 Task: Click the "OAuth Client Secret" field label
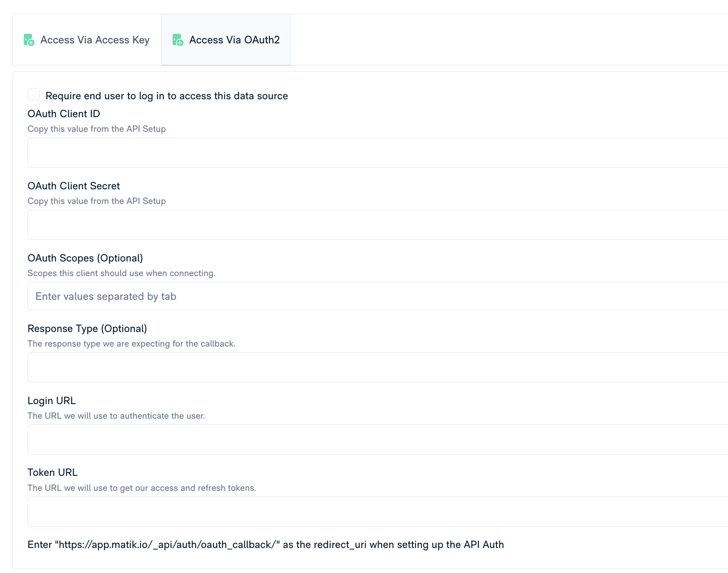point(74,186)
